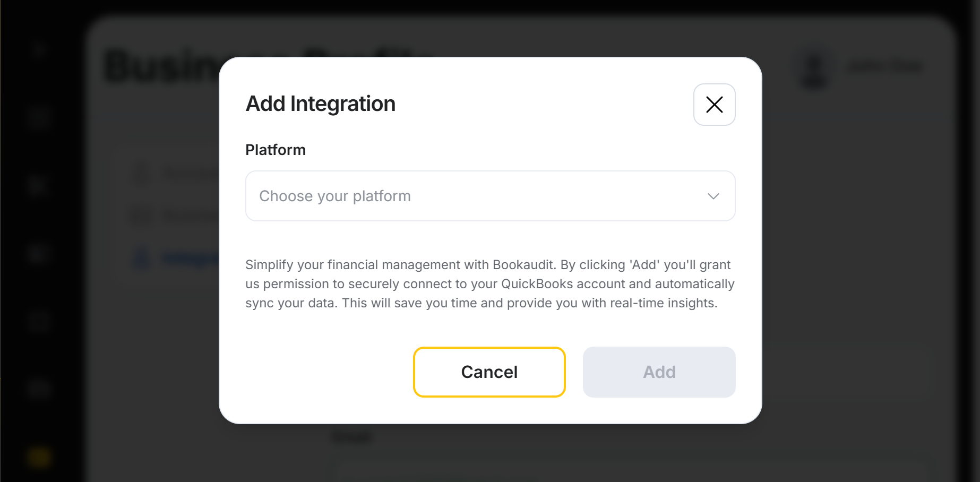Click the sixth blurred sidebar icon

point(39,389)
